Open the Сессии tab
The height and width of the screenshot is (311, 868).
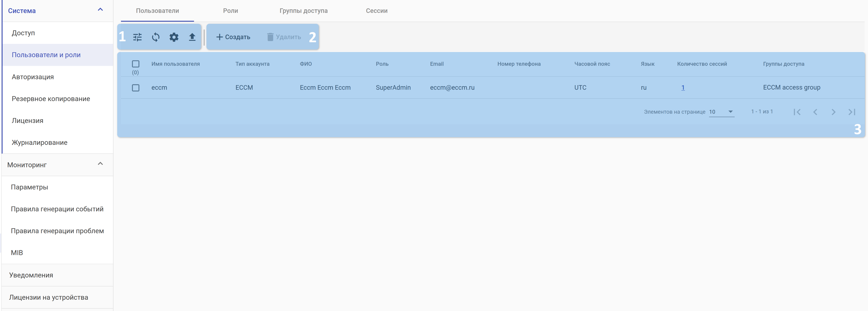pyautogui.click(x=376, y=11)
